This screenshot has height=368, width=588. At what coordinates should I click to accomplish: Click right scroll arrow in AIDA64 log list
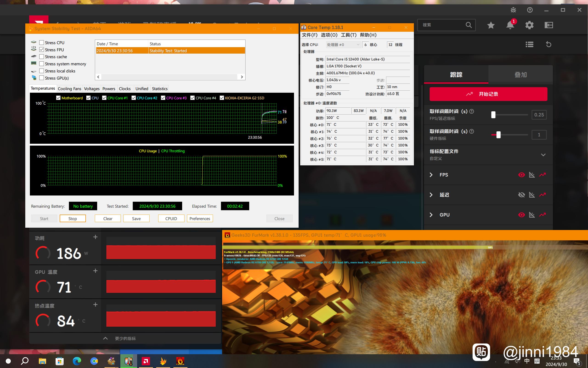pos(242,77)
